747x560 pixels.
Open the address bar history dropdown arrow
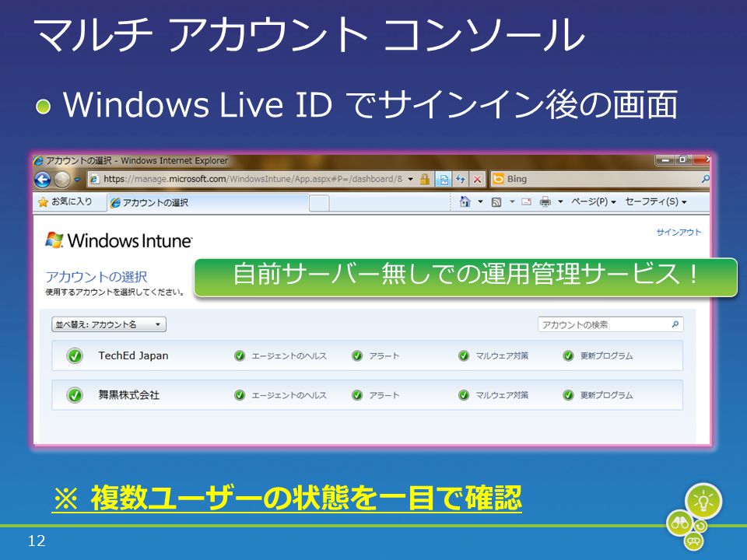pos(410,179)
